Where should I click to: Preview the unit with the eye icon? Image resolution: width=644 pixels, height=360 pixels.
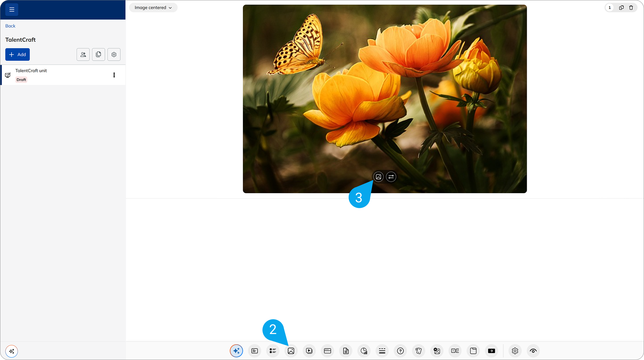(x=533, y=351)
